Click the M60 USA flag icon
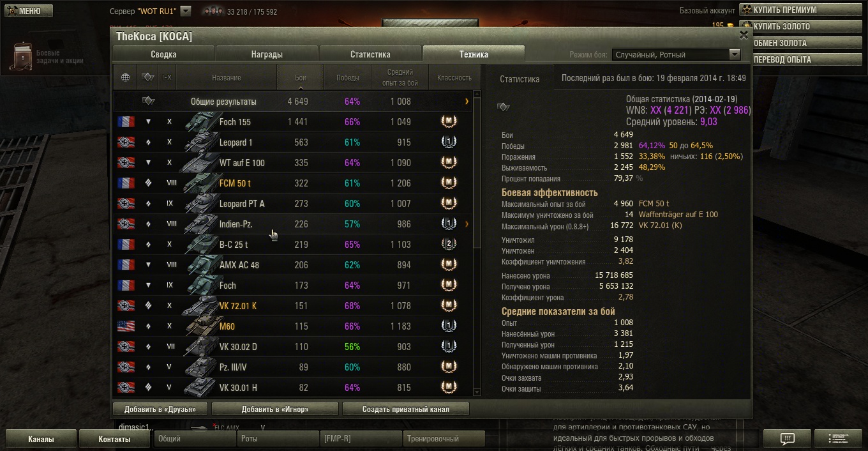 point(126,326)
